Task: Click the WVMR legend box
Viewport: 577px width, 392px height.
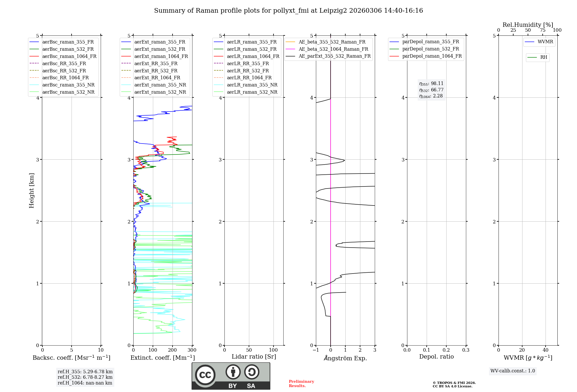Action: 539,42
